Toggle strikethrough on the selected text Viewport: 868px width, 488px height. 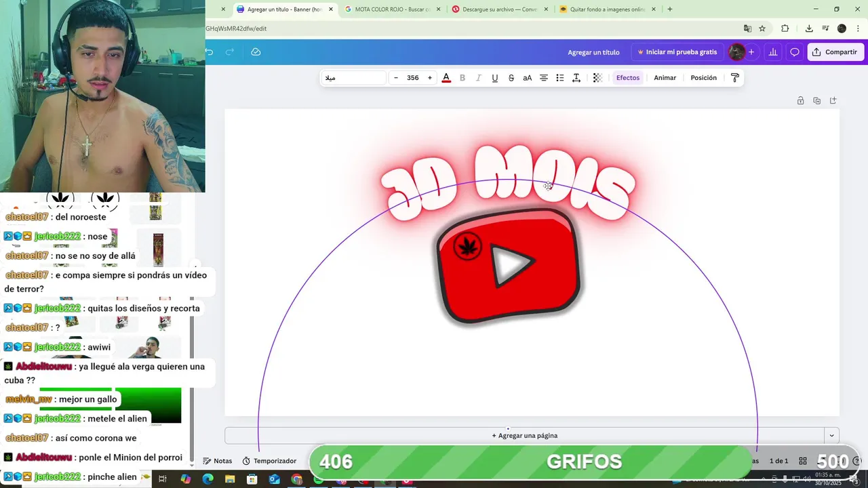511,78
